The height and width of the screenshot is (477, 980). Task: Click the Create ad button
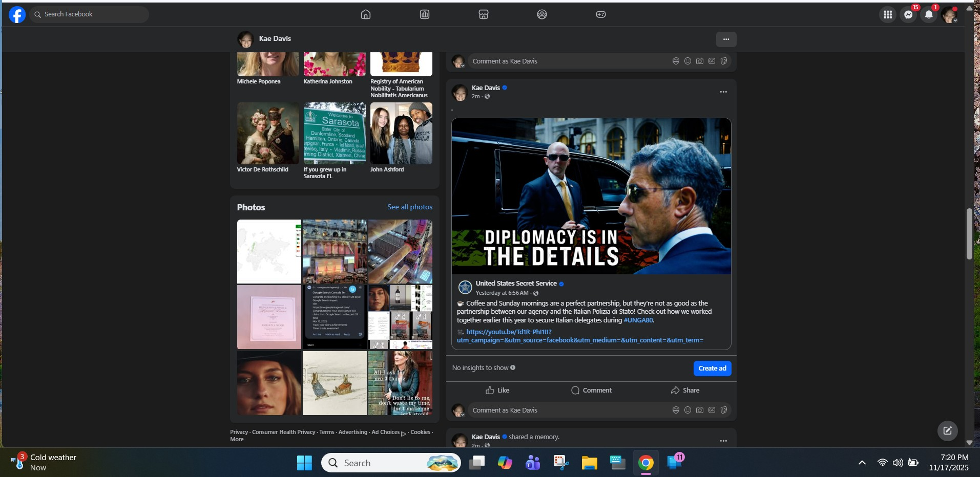pos(712,368)
